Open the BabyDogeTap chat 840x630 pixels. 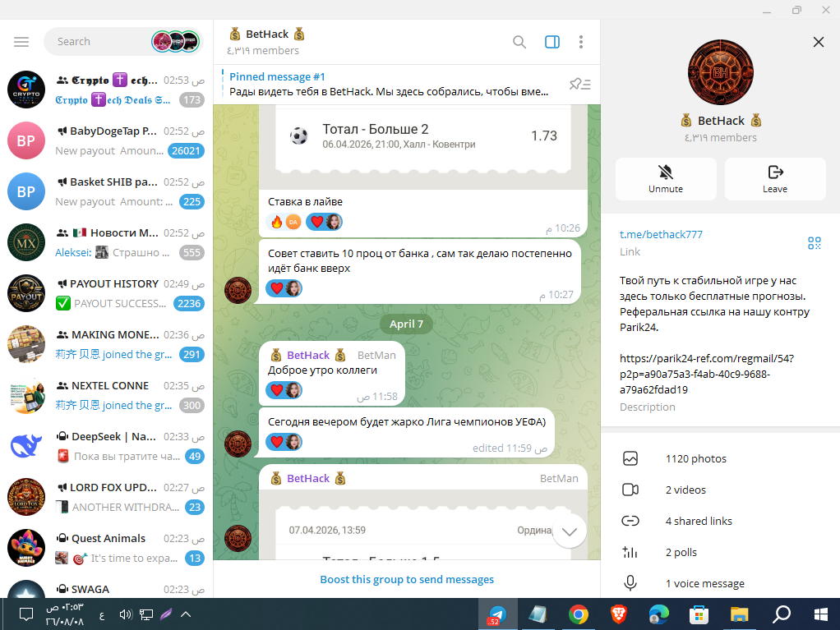point(106,140)
